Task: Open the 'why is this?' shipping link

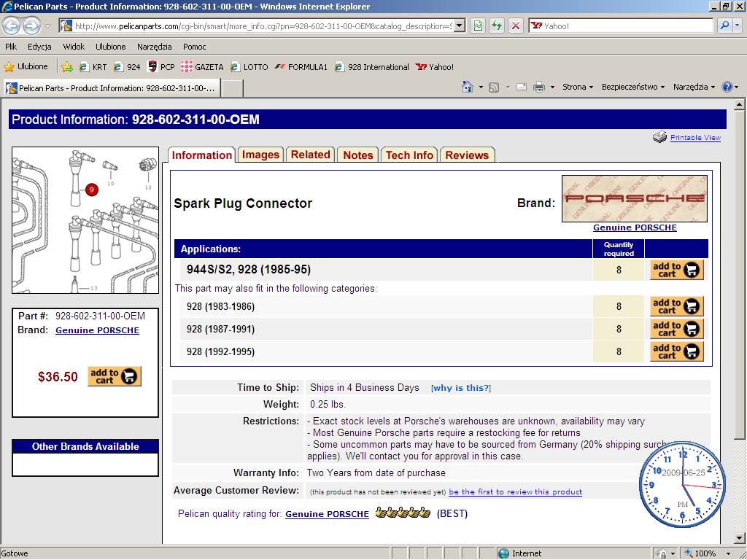Action: tap(461, 388)
